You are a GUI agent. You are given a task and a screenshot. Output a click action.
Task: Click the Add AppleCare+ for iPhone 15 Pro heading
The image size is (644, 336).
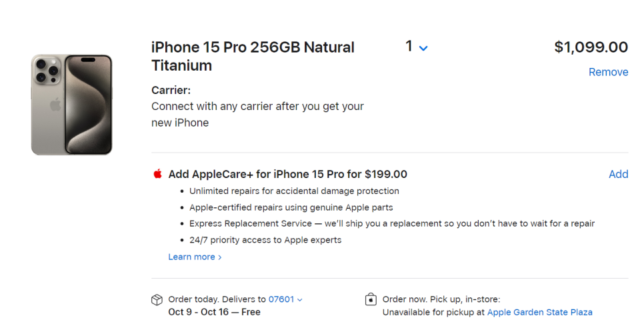(287, 174)
